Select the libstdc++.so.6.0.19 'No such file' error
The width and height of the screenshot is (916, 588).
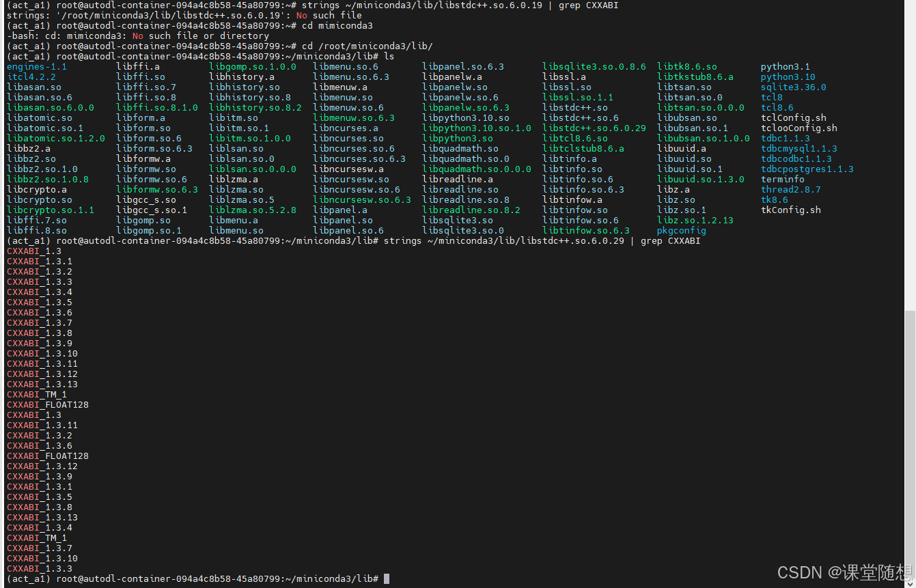pos(184,16)
